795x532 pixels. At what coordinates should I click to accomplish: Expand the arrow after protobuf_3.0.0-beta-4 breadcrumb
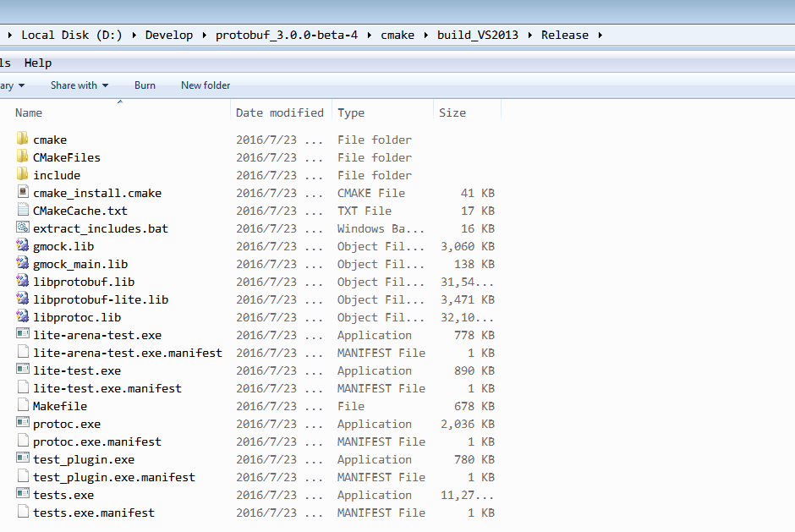pyautogui.click(x=369, y=35)
